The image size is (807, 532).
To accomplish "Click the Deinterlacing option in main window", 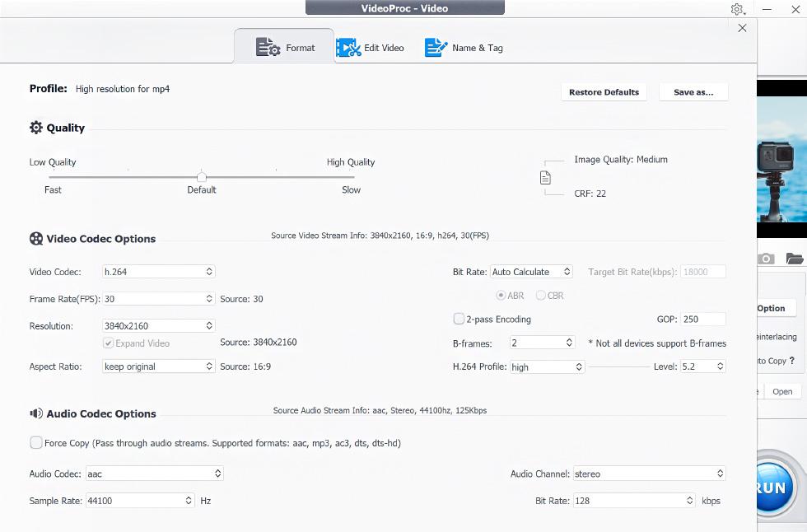I will tap(777, 337).
